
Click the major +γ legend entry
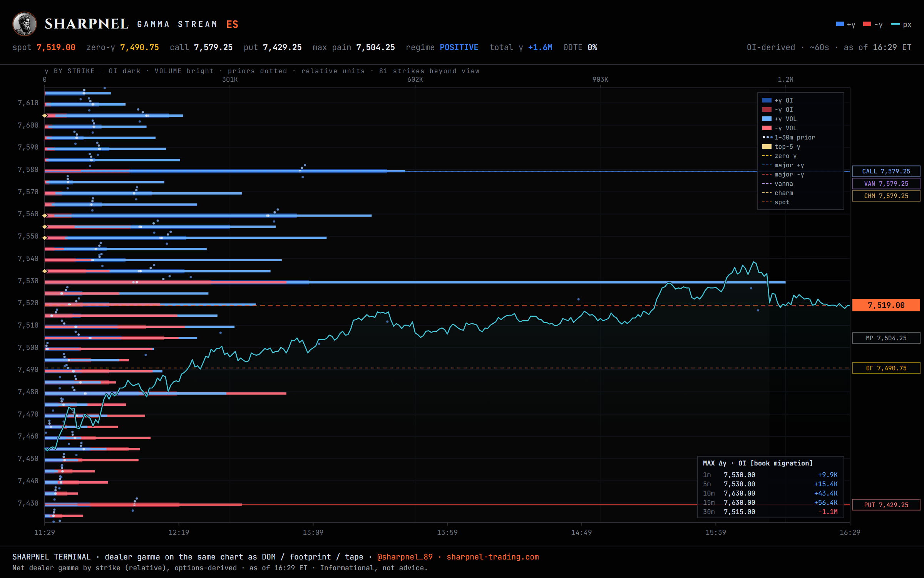tap(783, 165)
